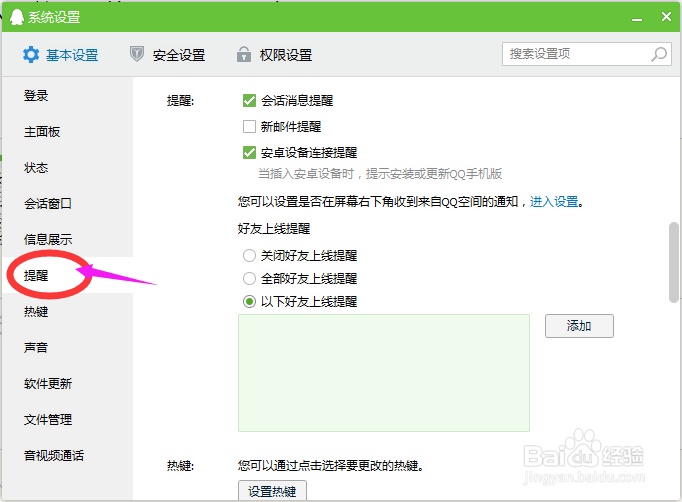
Task: Select 以下好友上线提醒 radio option
Action: coord(249,301)
